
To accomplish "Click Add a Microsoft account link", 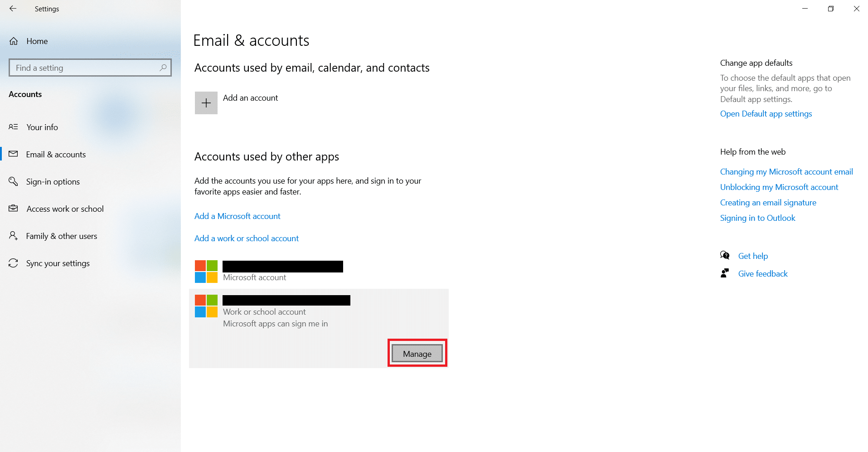I will (x=237, y=216).
